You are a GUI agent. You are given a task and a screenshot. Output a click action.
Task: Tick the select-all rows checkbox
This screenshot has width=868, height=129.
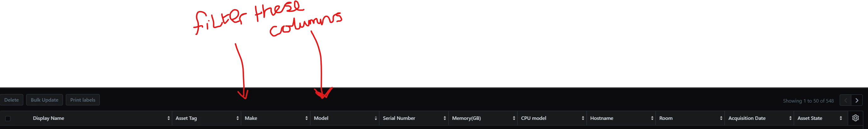[8, 119]
